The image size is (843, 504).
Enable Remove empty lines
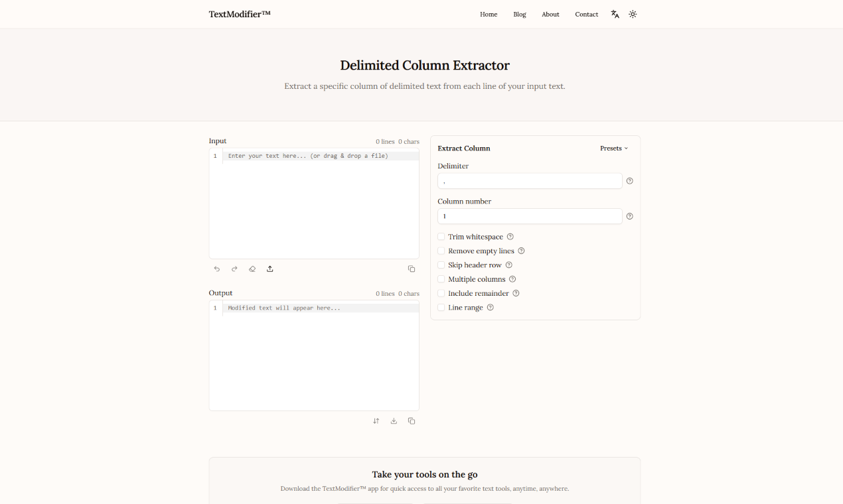tap(441, 251)
